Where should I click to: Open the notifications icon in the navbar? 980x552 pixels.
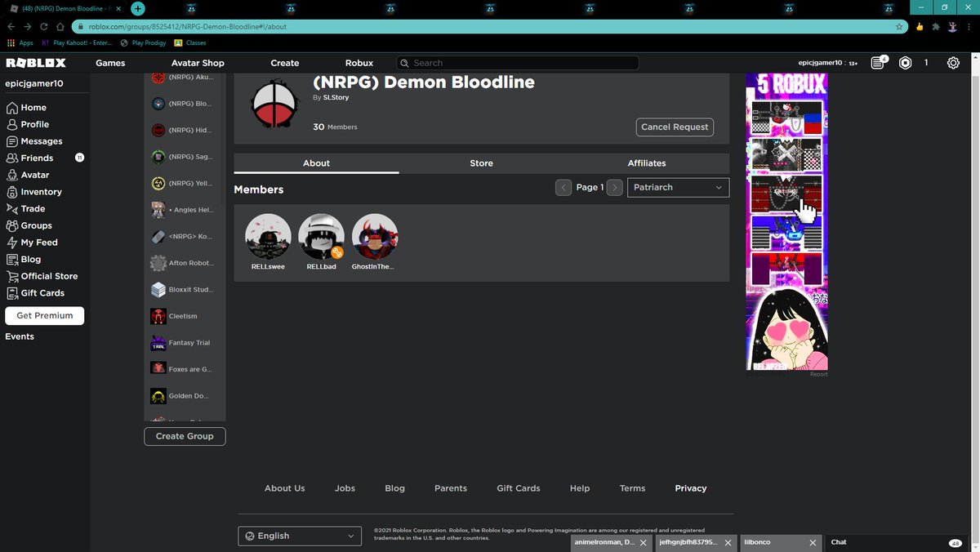coord(878,63)
